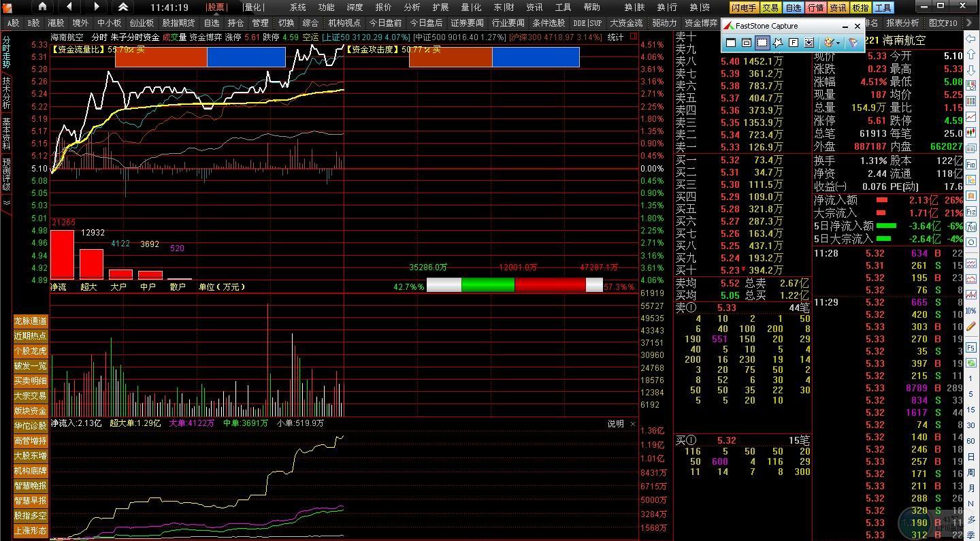980x541 pixels.
Task: Open the 股票 menu
Action: tap(216, 7)
